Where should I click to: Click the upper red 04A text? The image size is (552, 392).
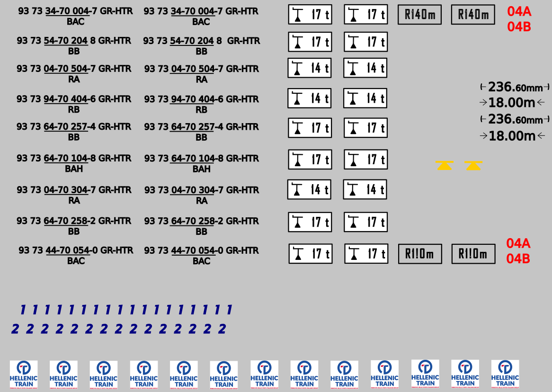click(519, 12)
